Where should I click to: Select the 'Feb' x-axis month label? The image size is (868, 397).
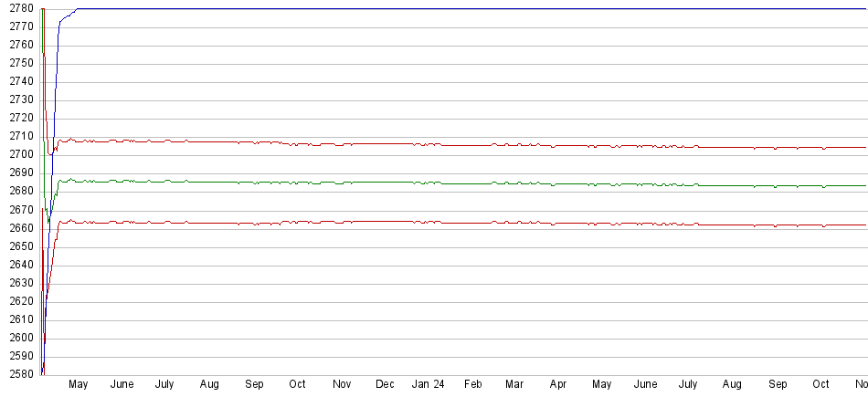point(472,385)
